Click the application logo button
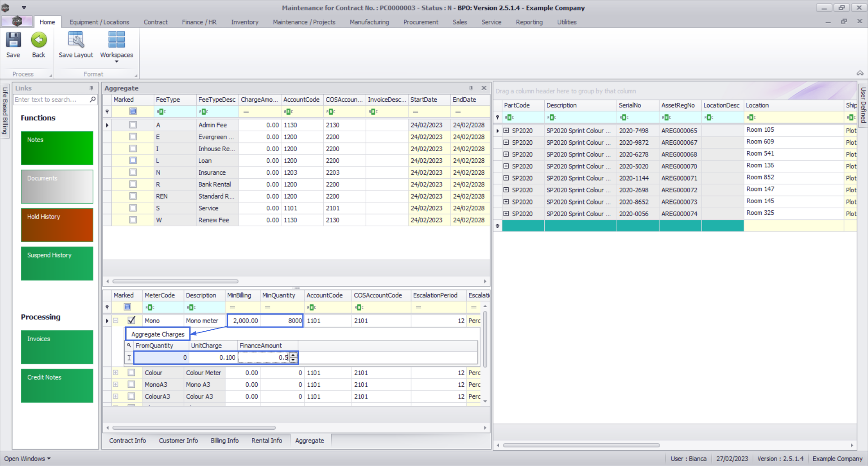The height and width of the screenshot is (466, 868). coord(17,21)
